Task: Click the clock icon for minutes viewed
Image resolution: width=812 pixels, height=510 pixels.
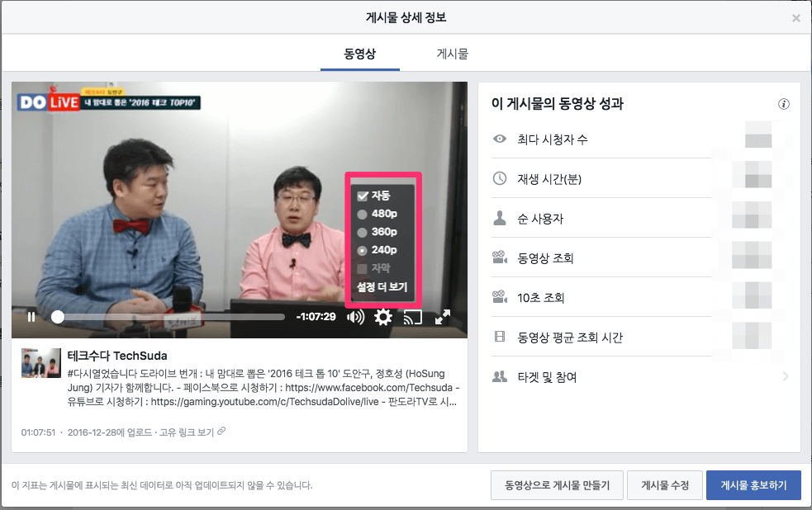Action: pos(499,179)
